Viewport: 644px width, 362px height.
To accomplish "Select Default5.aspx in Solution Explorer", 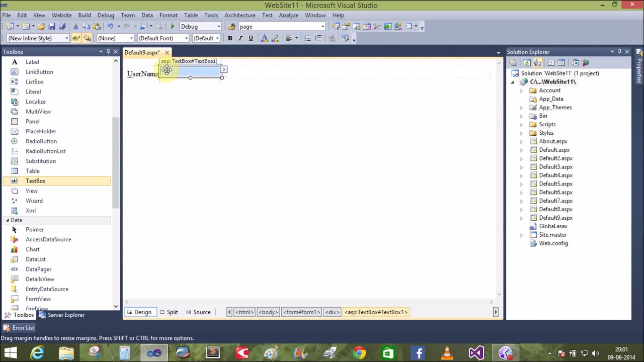I will [x=556, y=184].
